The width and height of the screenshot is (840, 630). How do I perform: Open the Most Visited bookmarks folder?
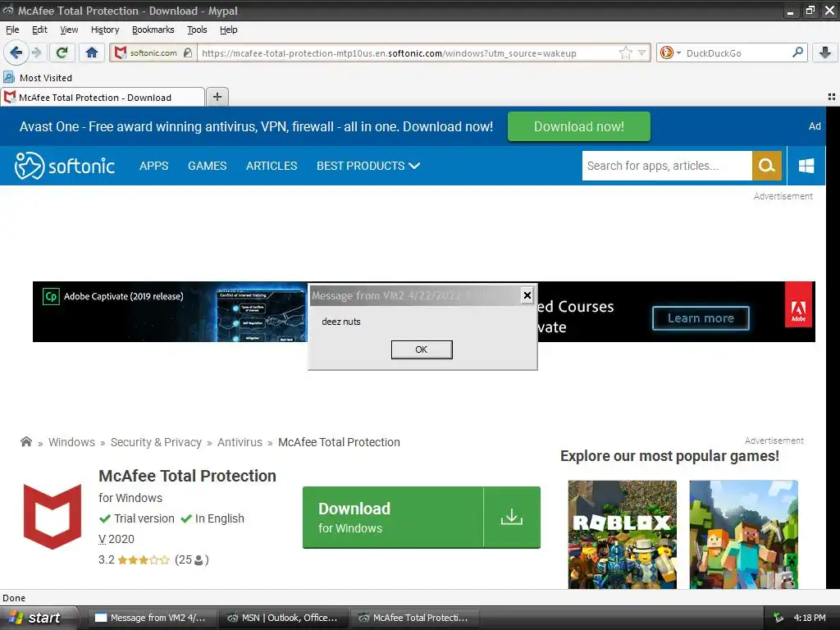[x=38, y=78]
